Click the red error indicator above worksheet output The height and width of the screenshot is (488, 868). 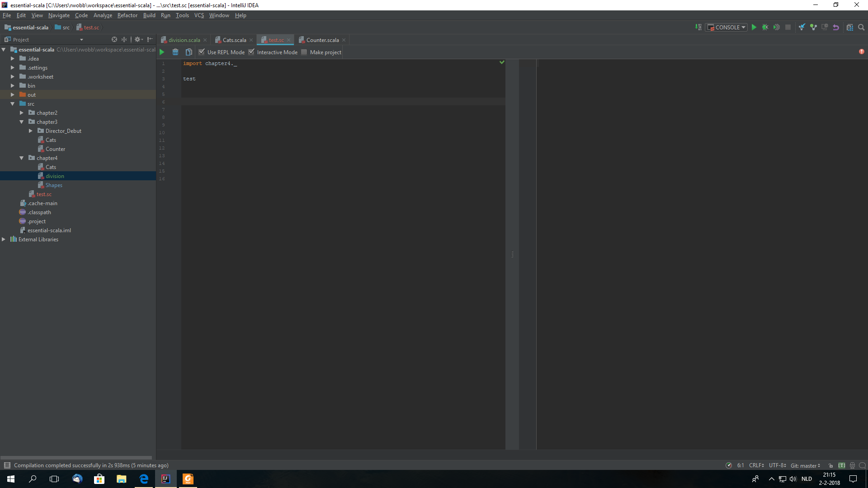(862, 52)
